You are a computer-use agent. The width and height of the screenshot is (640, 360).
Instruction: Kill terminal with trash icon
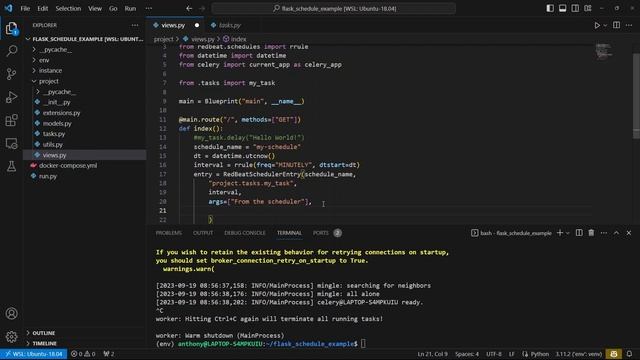click(x=591, y=233)
